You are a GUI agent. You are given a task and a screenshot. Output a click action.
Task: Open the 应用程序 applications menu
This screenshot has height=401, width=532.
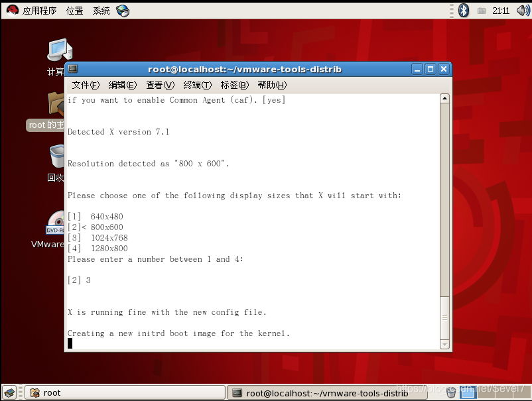[39, 11]
